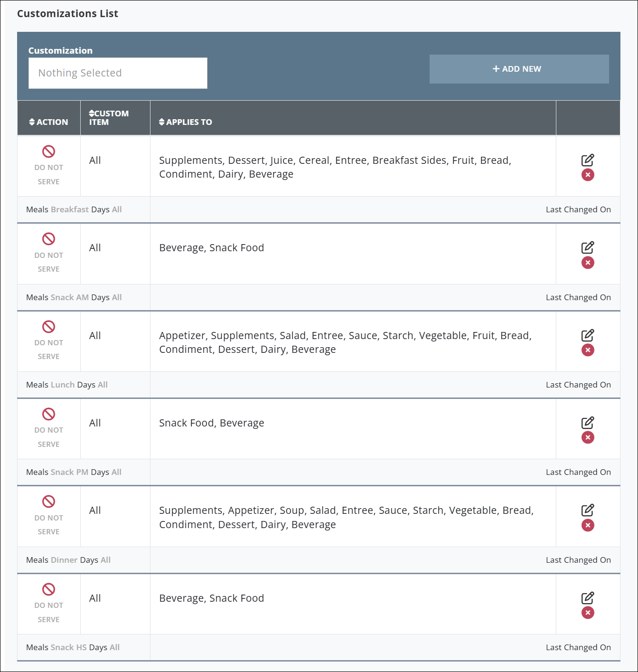Edit the Snack HS customization row
The width and height of the screenshot is (638, 672).
(588, 598)
